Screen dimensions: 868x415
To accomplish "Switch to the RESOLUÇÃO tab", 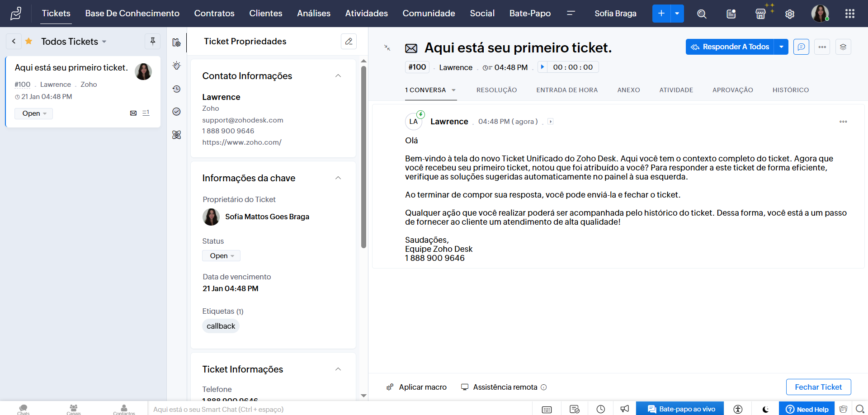I will pyautogui.click(x=496, y=90).
